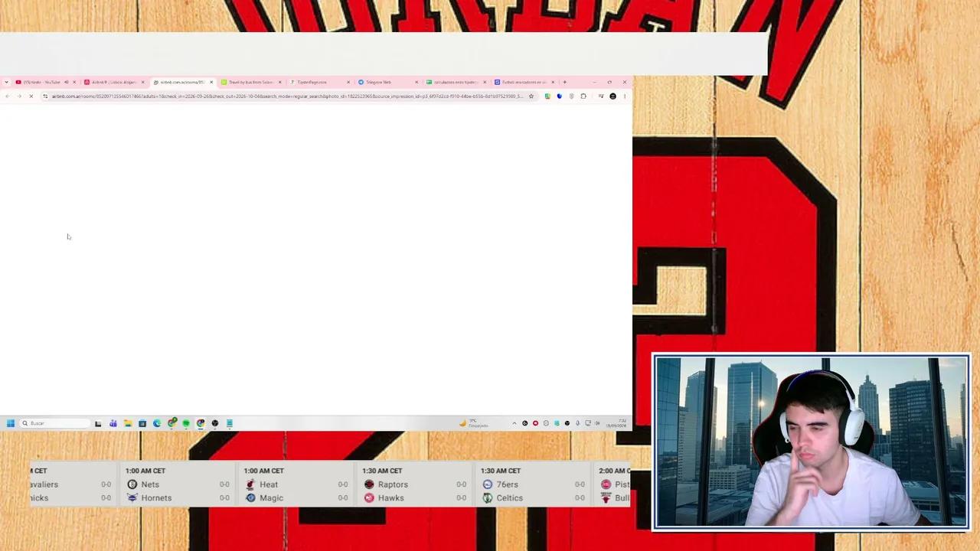Viewport: 980px width, 551px height.
Task: Open the Telegram Web browser tab
Action: pos(387,82)
